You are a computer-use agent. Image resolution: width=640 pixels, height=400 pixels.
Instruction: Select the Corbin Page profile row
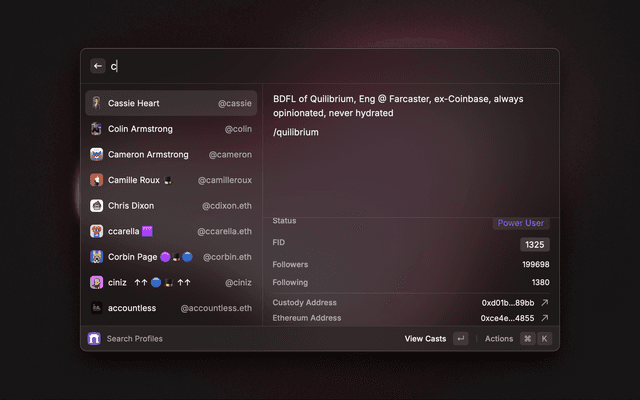point(170,257)
